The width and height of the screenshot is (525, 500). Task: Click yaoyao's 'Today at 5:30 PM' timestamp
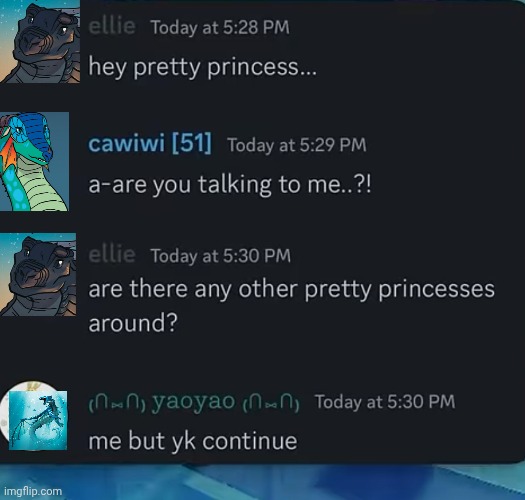(385, 402)
